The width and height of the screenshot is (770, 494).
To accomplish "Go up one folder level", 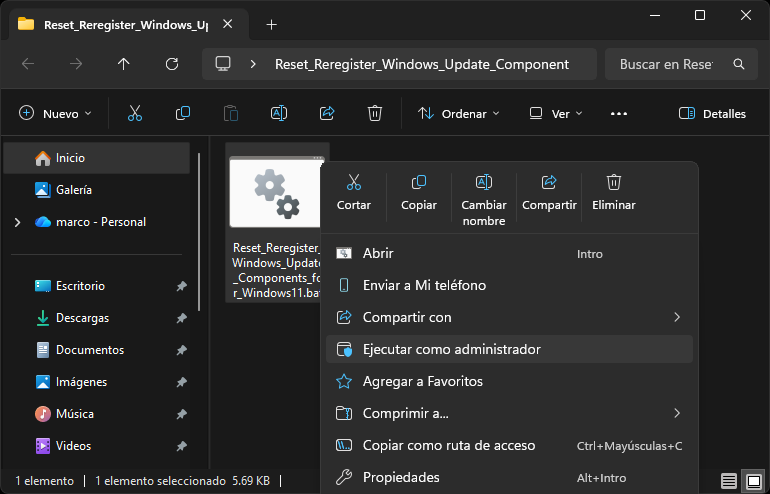I will click(x=123, y=64).
